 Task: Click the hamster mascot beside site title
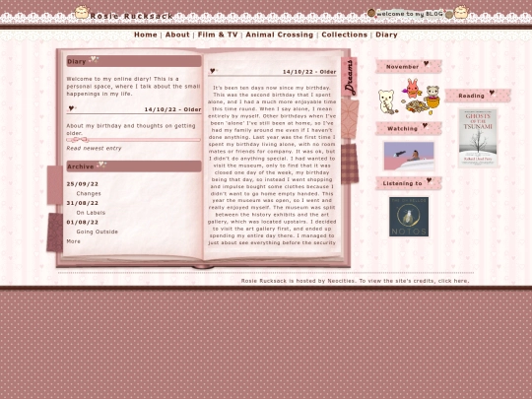[82, 12]
